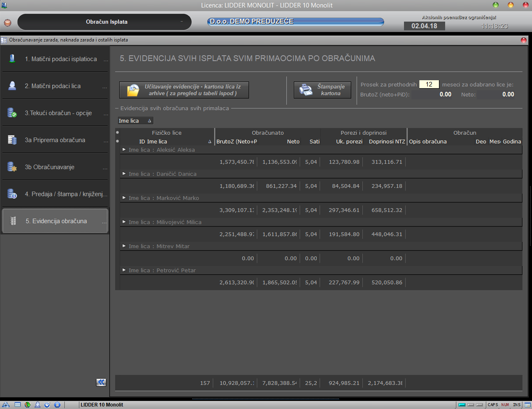Open 3a Priprema obračuna section
The image size is (532, 409).
[x=55, y=140]
